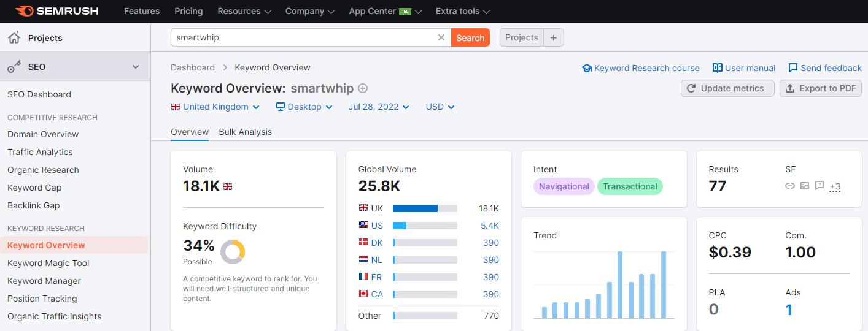Click the Other volume progress bar

point(425,316)
